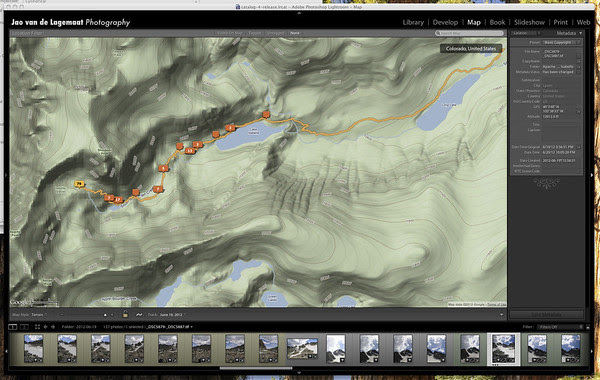
Task: Select second window display button 2
Action: [24, 327]
